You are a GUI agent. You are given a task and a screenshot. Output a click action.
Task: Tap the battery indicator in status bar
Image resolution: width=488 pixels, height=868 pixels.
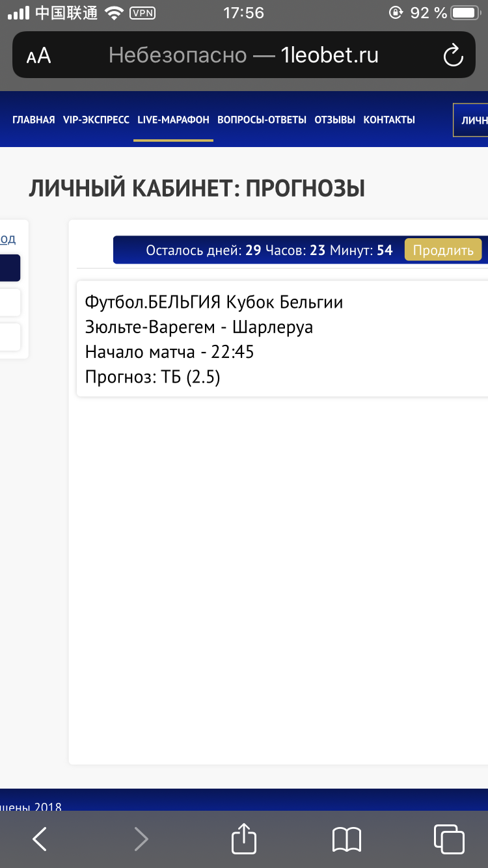tap(465, 13)
